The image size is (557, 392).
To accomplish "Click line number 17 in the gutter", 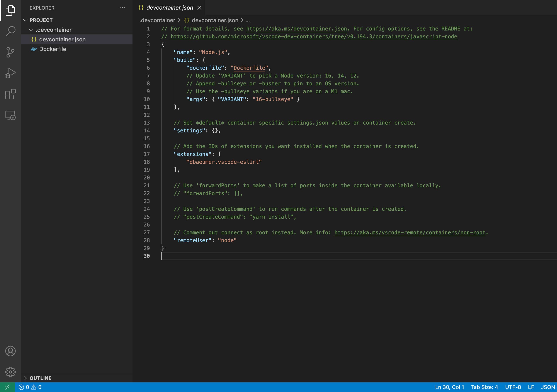I will [146, 154].
